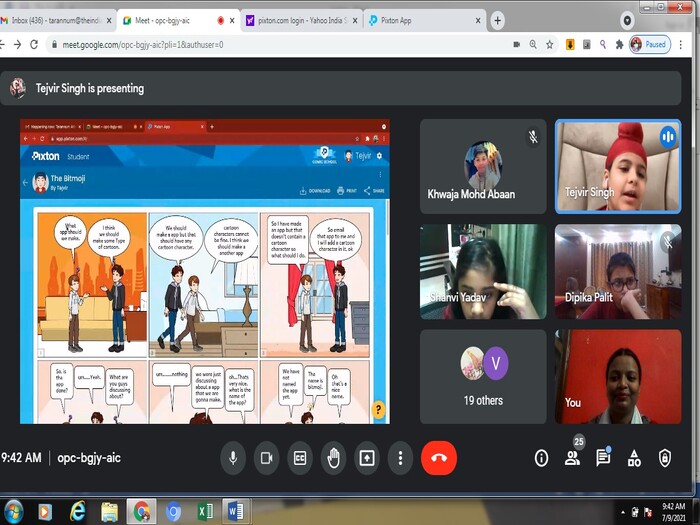700x525 pixels.
Task: Open File Explorer from taskbar
Action: (x=109, y=512)
